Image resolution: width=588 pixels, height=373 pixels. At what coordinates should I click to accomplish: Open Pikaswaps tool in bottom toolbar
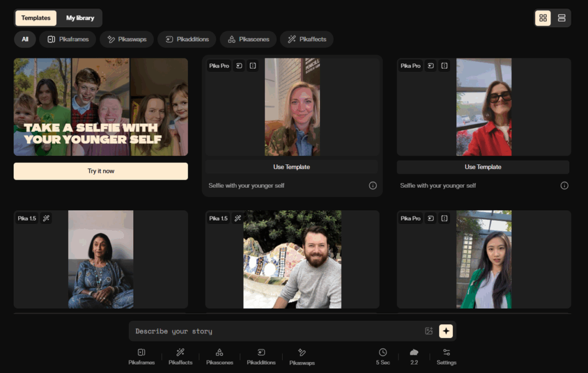coord(302,356)
